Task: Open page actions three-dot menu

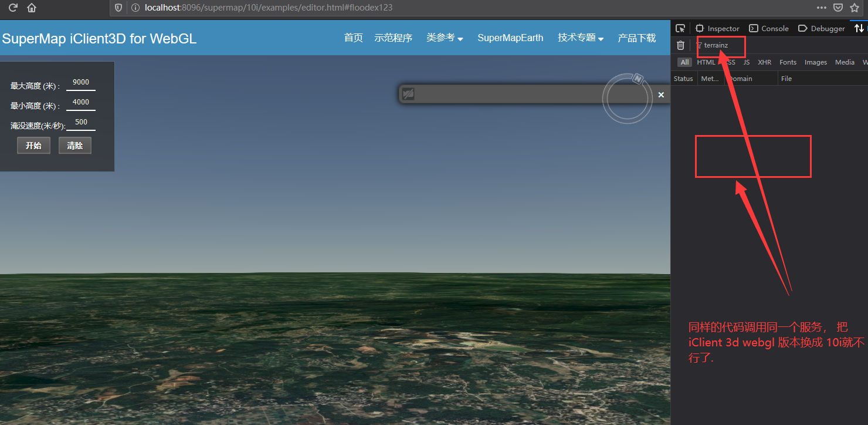Action: [822, 8]
